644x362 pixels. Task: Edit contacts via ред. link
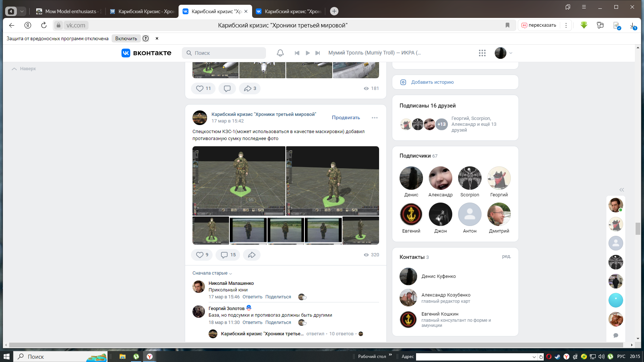(506, 257)
